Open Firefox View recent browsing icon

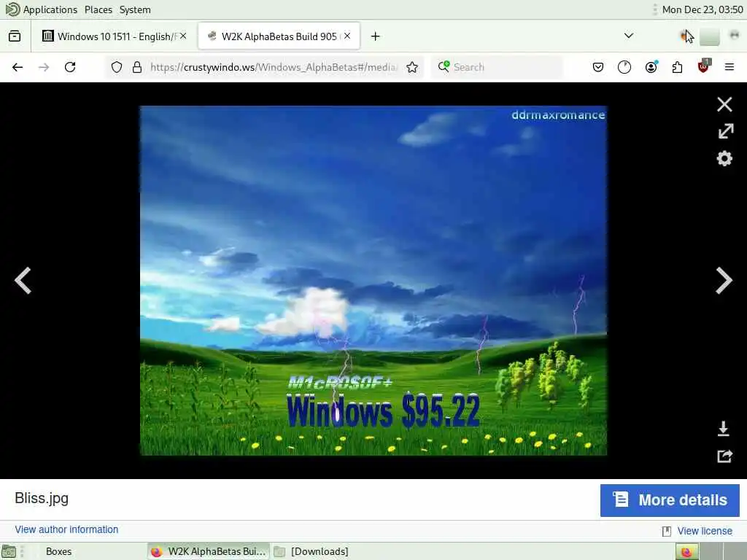point(15,36)
